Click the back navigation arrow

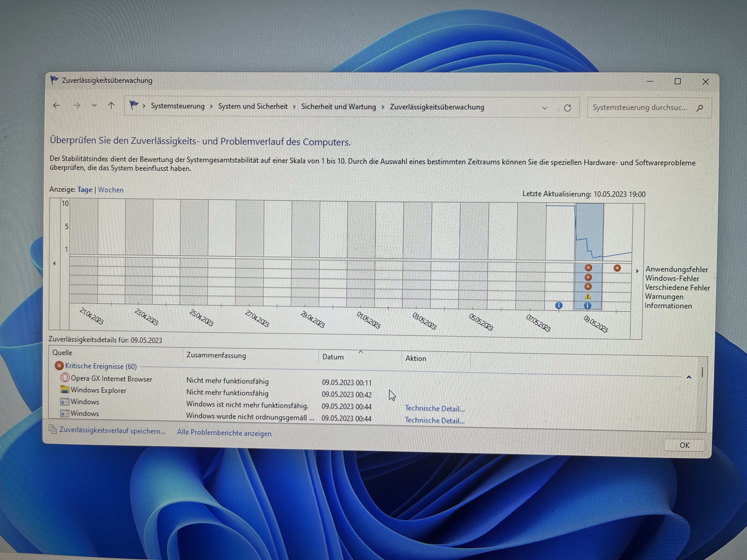pyautogui.click(x=56, y=105)
